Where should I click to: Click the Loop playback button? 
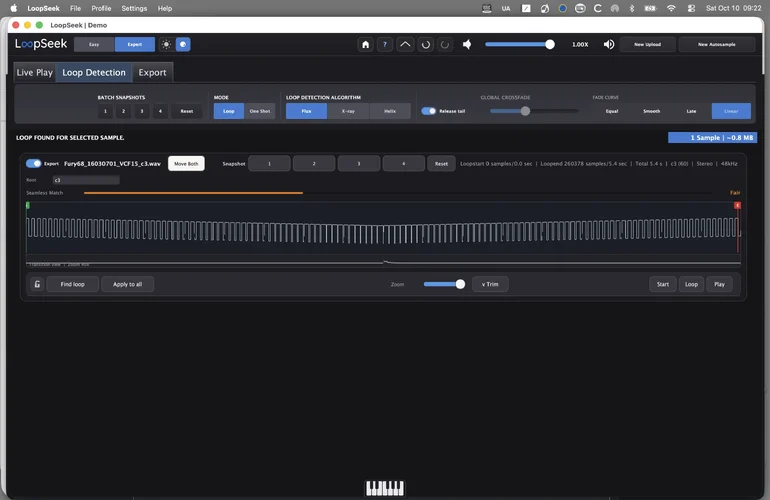[691, 284]
